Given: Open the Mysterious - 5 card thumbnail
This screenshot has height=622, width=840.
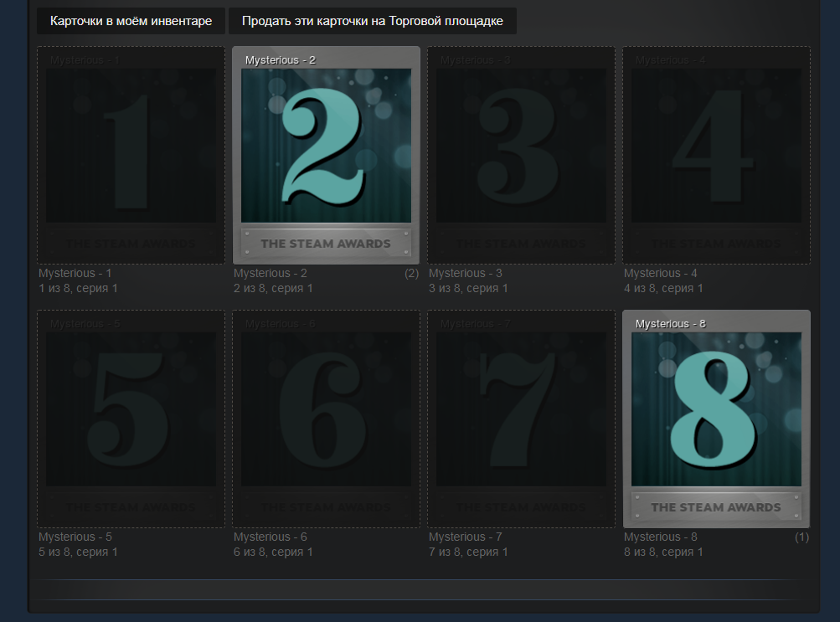Looking at the screenshot, I should click(131, 419).
